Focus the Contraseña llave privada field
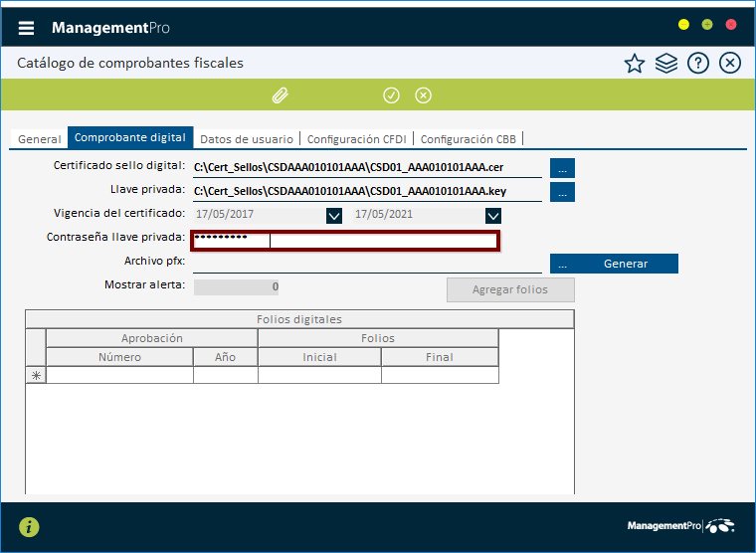Image resolution: width=756 pixels, height=553 pixels. 345,241
